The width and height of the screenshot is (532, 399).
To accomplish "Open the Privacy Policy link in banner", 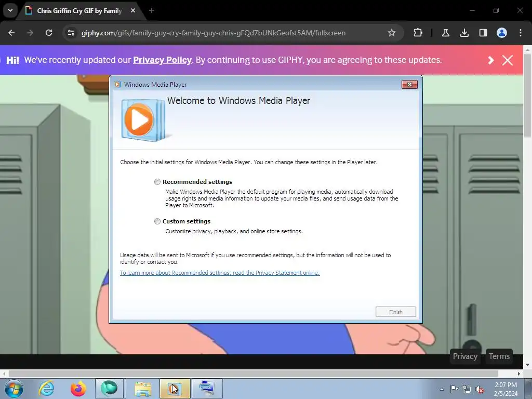I will point(162,60).
